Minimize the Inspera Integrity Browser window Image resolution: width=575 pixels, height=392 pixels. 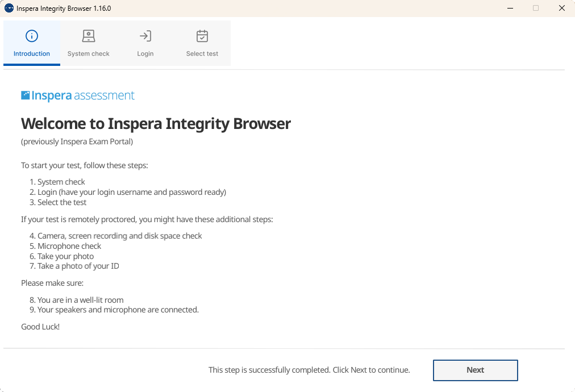pos(510,8)
